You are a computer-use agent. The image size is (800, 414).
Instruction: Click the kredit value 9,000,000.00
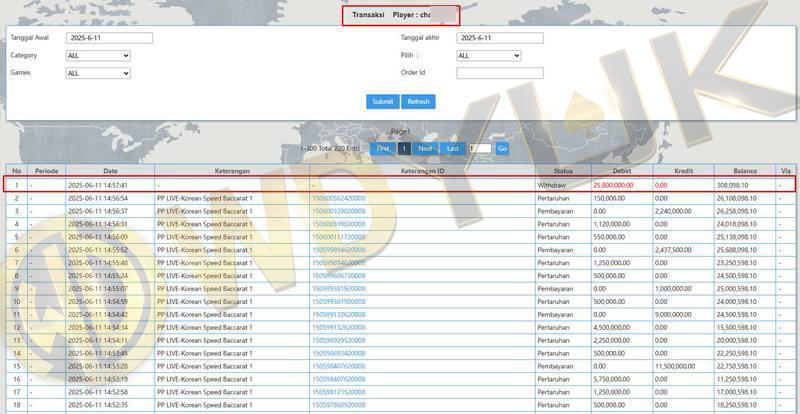click(x=673, y=314)
